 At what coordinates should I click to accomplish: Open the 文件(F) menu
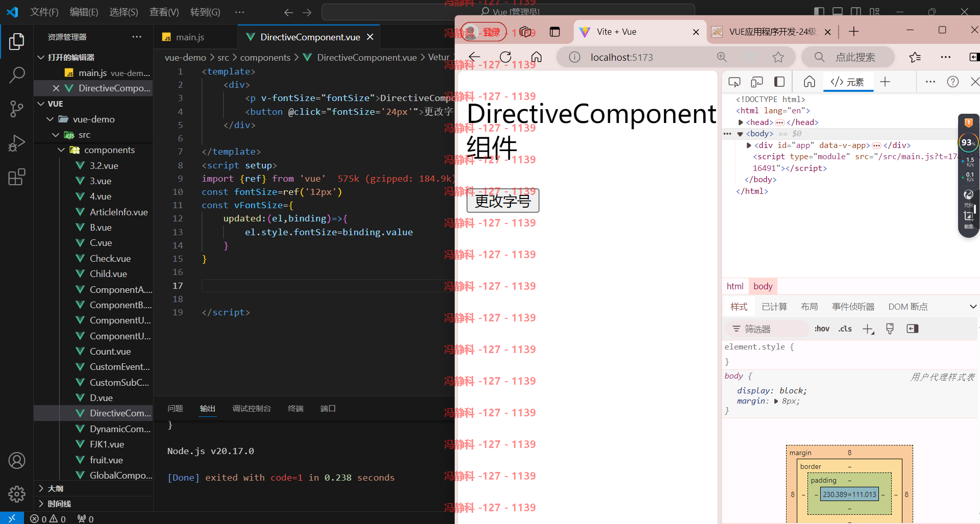tap(44, 12)
